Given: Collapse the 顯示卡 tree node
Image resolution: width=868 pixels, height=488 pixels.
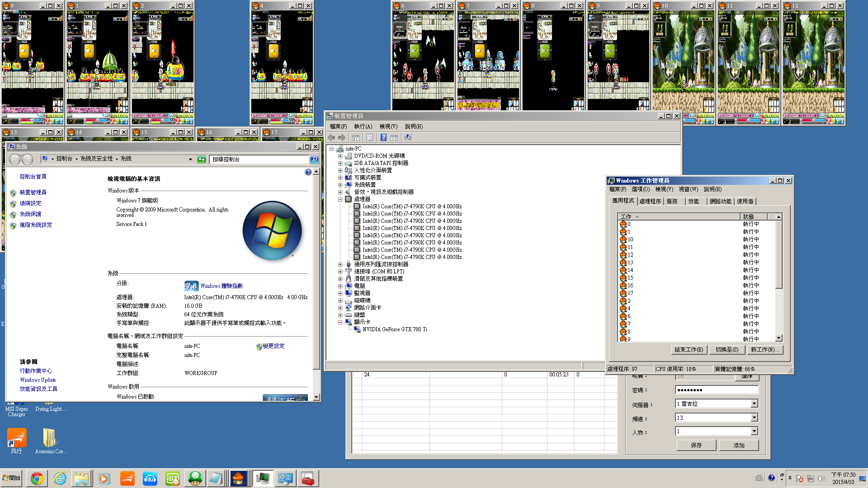Looking at the screenshot, I should (340, 322).
